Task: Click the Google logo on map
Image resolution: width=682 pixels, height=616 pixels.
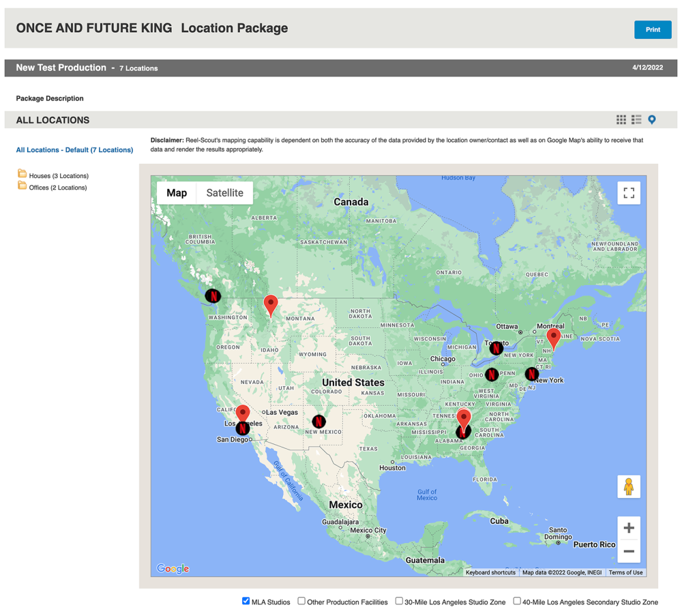Action: click(173, 568)
